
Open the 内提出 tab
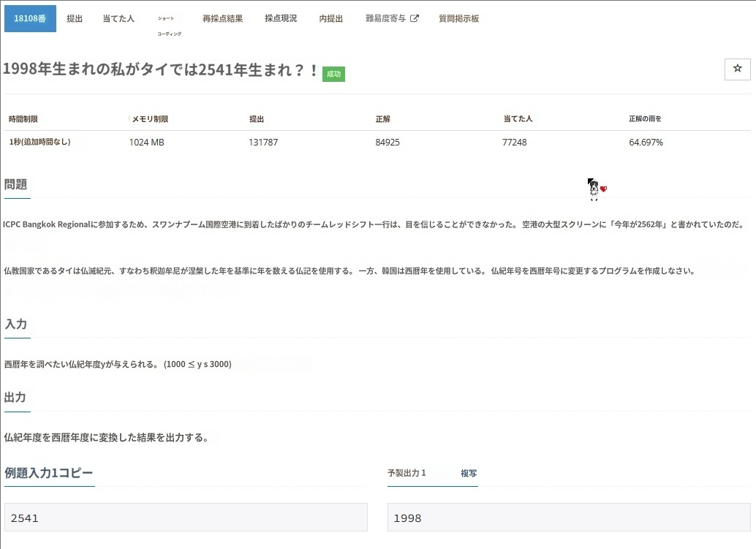click(x=330, y=19)
